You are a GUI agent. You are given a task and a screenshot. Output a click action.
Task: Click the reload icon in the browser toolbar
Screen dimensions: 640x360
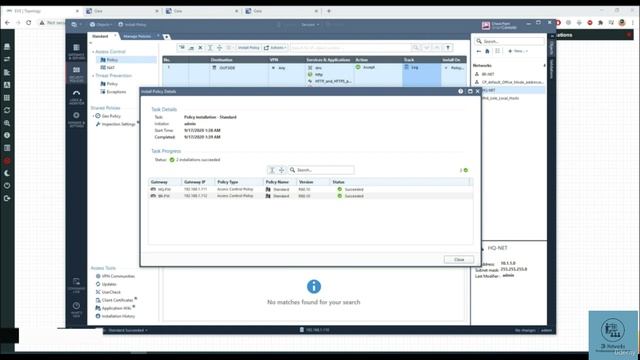click(29, 23)
